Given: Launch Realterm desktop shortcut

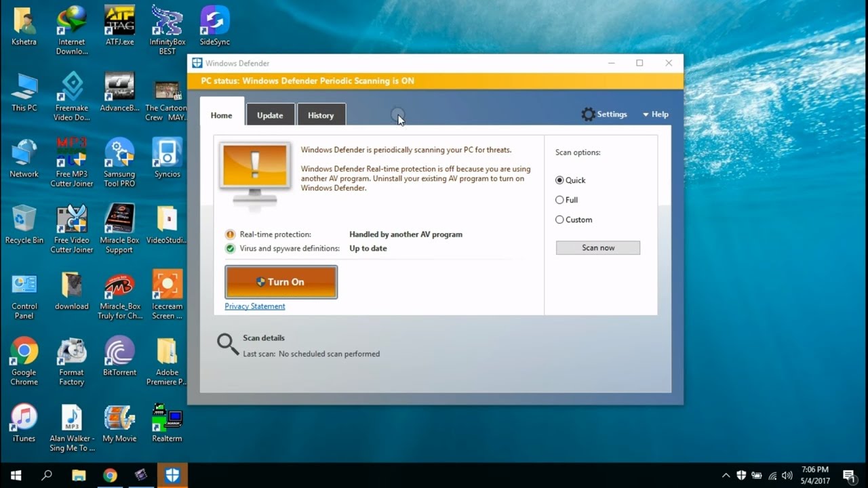Looking at the screenshot, I should click(167, 422).
